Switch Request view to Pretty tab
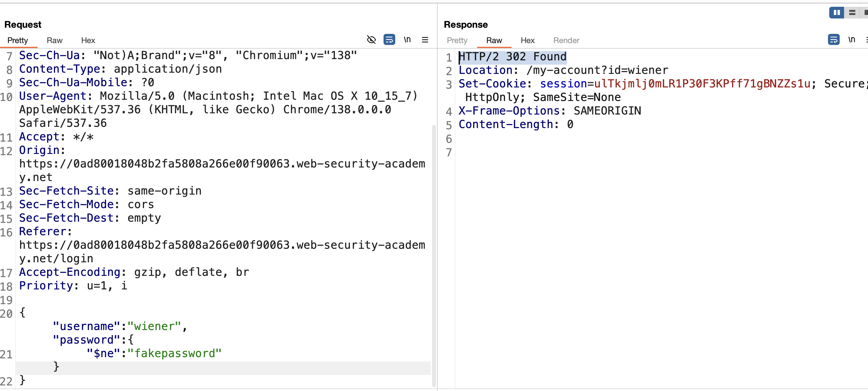Image resolution: width=868 pixels, height=391 pixels. [x=18, y=40]
